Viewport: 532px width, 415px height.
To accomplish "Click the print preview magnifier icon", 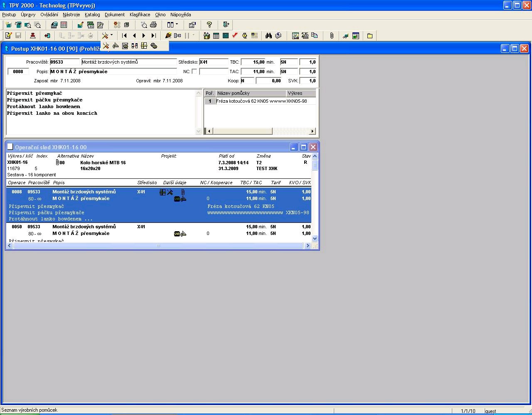I will [144, 25].
